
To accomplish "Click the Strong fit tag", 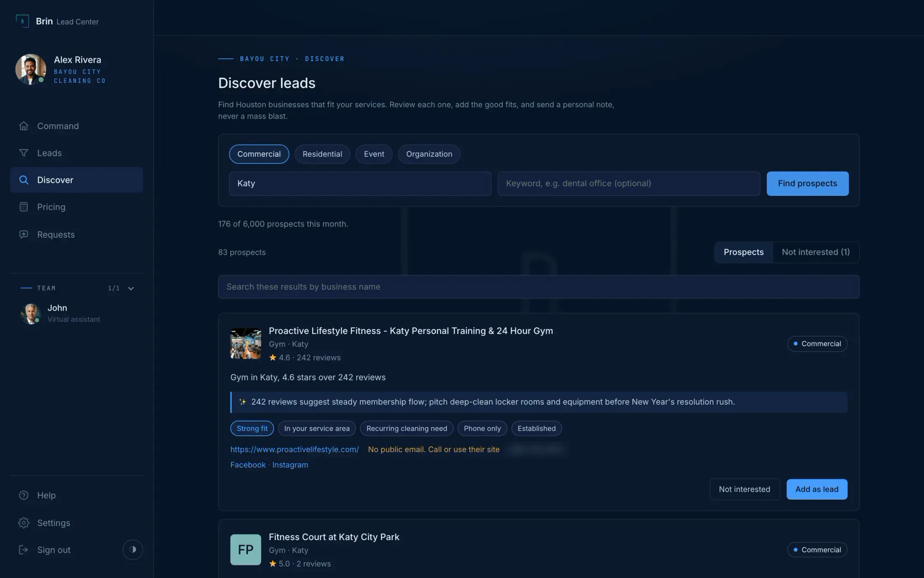I will [252, 428].
